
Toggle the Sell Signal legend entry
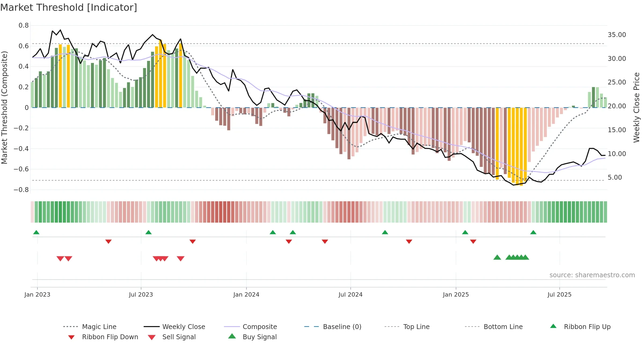pyautogui.click(x=172, y=337)
